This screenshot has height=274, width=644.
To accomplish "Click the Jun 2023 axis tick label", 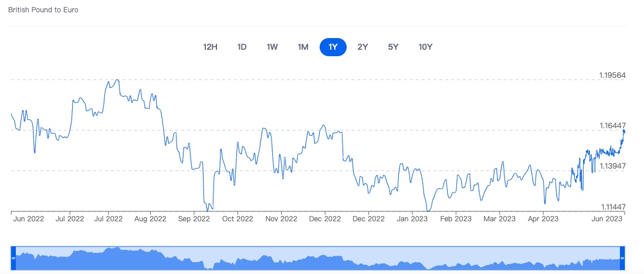I will tap(608, 219).
